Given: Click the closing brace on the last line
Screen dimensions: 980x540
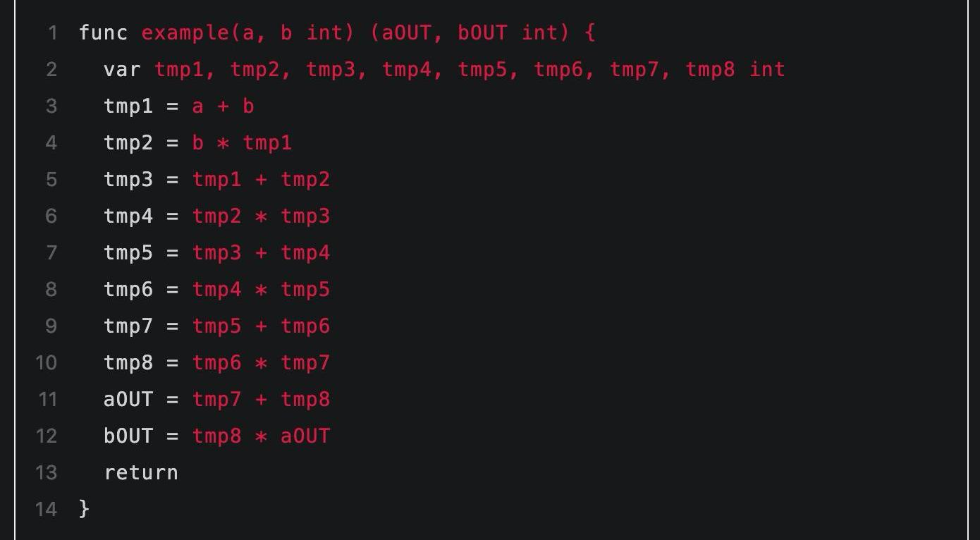Looking at the screenshot, I should point(85,509).
